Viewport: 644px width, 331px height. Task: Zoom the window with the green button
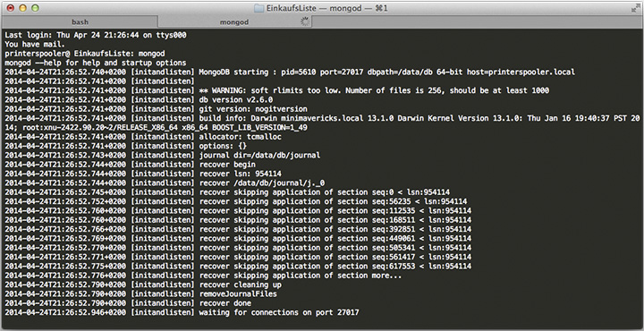tap(35, 8)
